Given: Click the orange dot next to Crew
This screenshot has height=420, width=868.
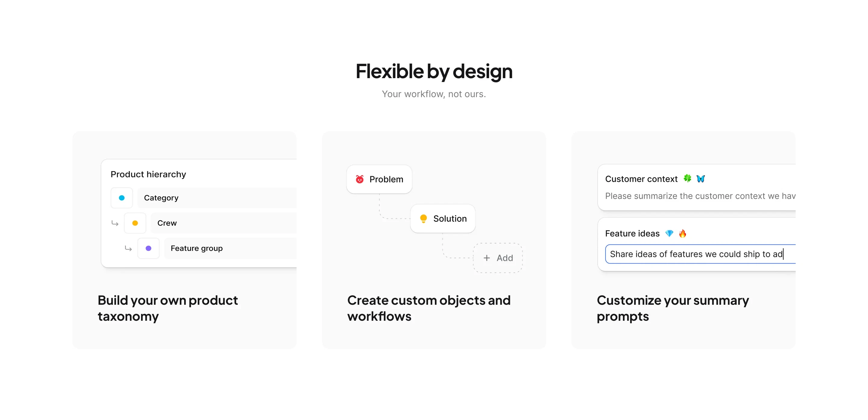Looking at the screenshot, I should pos(135,223).
